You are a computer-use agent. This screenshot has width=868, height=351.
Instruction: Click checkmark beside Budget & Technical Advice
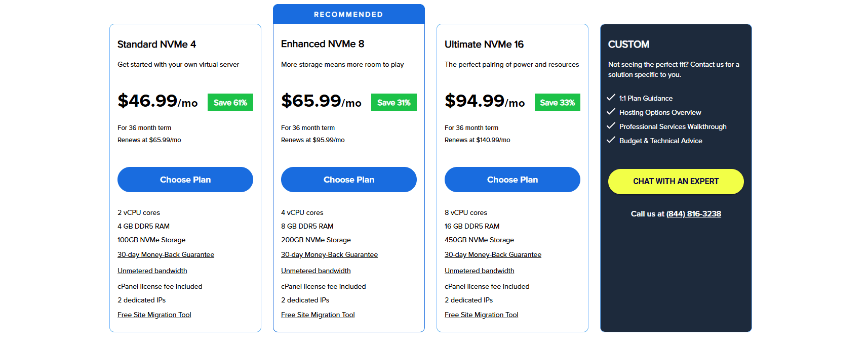tap(611, 140)
